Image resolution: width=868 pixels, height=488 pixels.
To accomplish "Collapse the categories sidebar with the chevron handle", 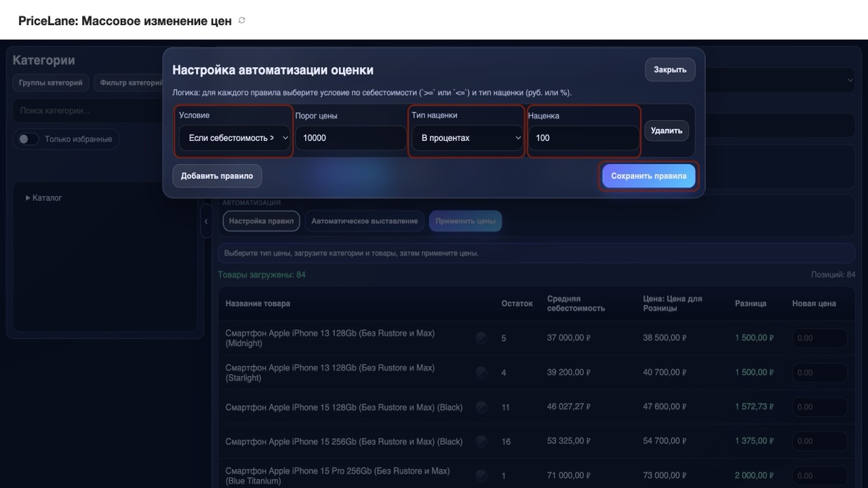I will pos(206,222).
